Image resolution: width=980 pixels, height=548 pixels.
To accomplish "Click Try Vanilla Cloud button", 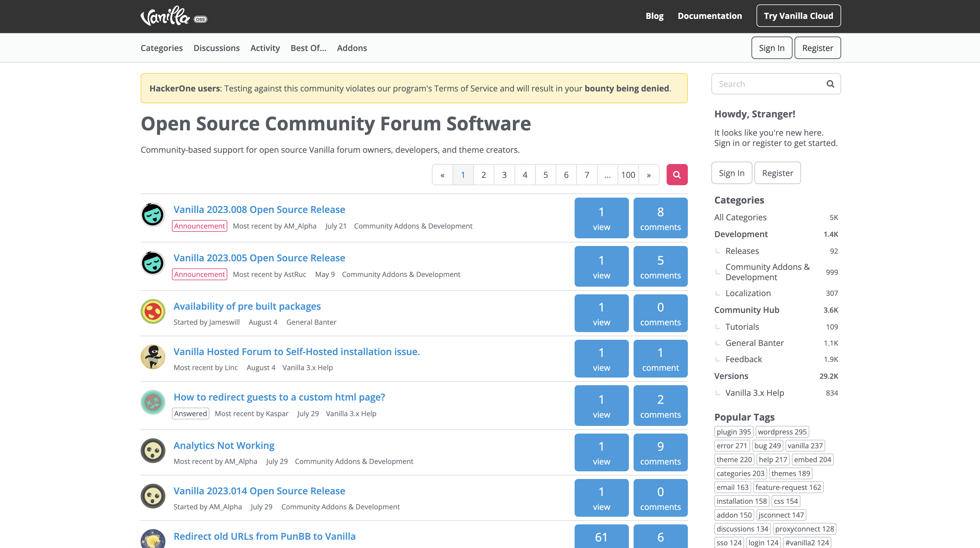I will (x=798, y=16).
